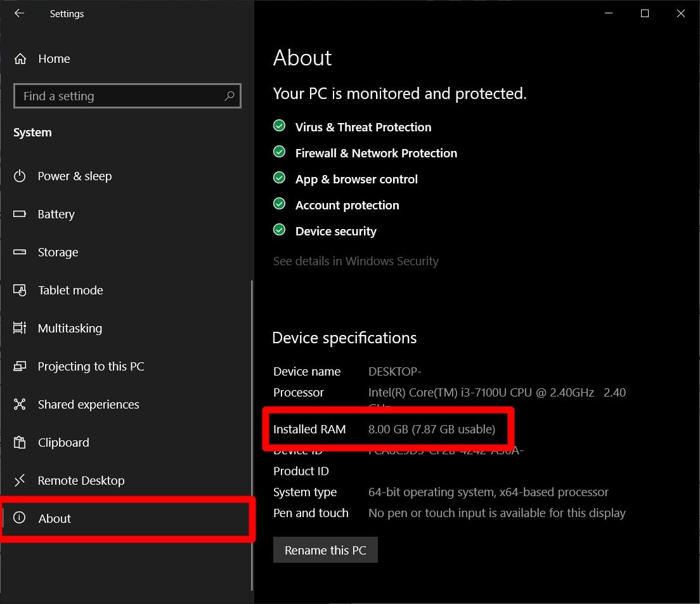Click the search magnifier icon
Screen dimensions: 700x604
230,96
